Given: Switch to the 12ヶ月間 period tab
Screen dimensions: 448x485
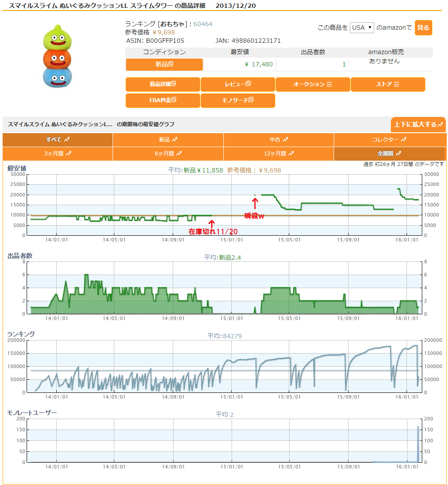Looking at the screenshot, I should pyautogui.click(x=279, y=154).
